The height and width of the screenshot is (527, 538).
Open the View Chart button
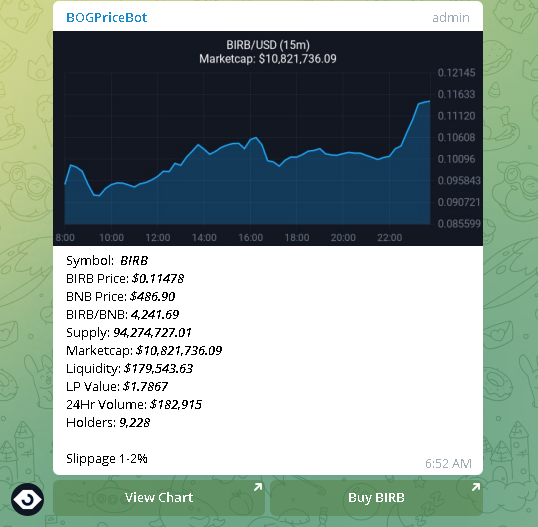(159, 497)
